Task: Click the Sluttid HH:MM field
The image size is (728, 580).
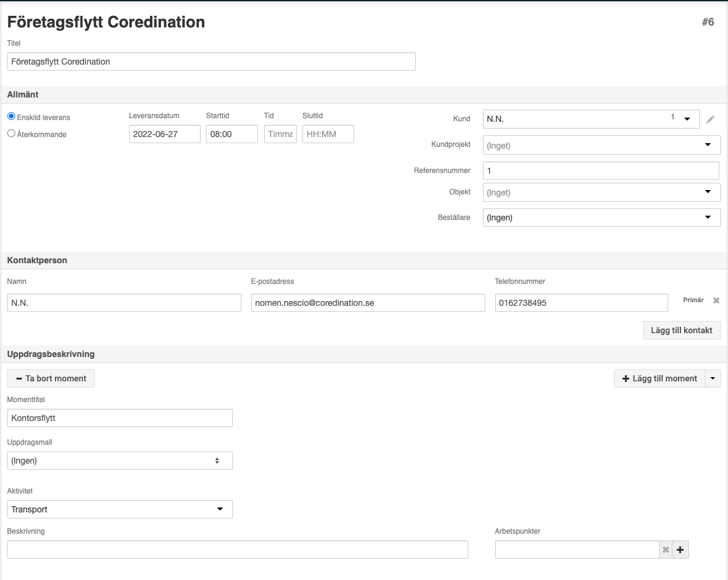Action: point(328,134)
